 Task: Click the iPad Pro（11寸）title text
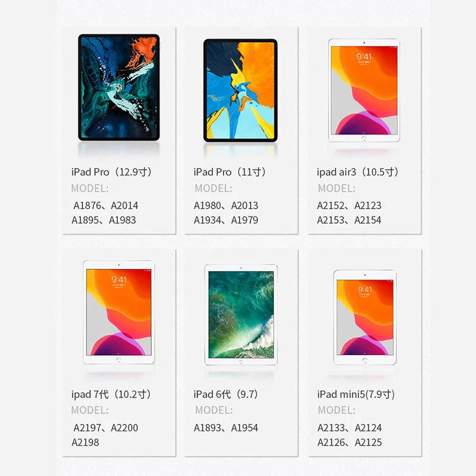(230, 172)
